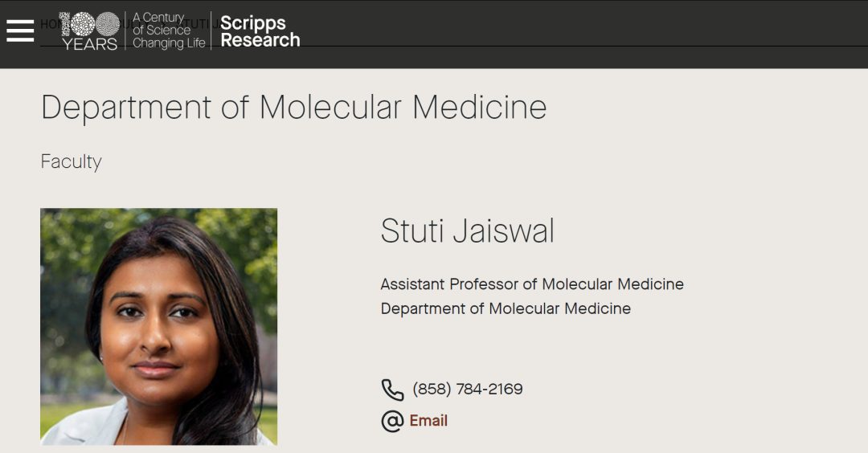Screen dimensions: 868x453
Task: Click the 100 Years anniversary logo
Action: point(89,25)
